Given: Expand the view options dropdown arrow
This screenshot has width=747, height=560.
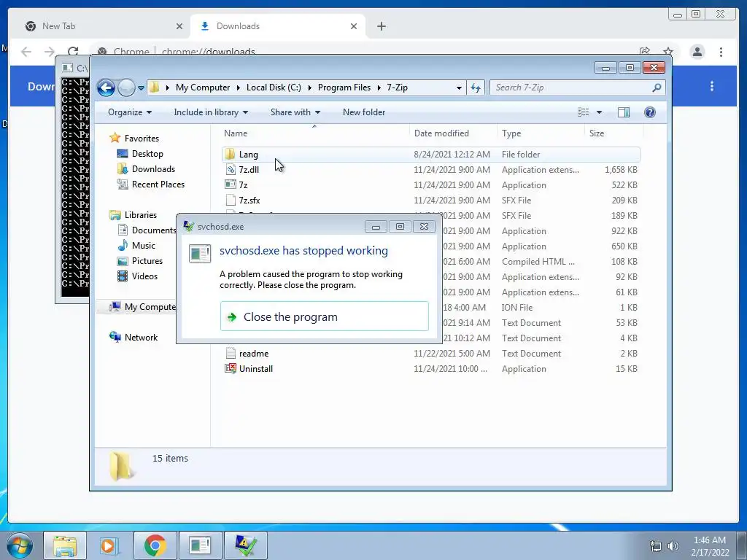Looking at the screenshot, I should point(600,112).
